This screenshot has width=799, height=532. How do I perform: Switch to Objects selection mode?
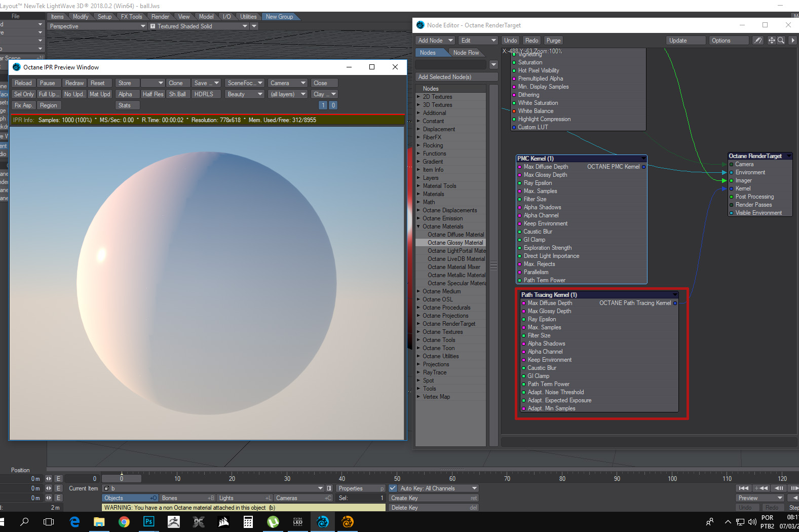point(130,498)
